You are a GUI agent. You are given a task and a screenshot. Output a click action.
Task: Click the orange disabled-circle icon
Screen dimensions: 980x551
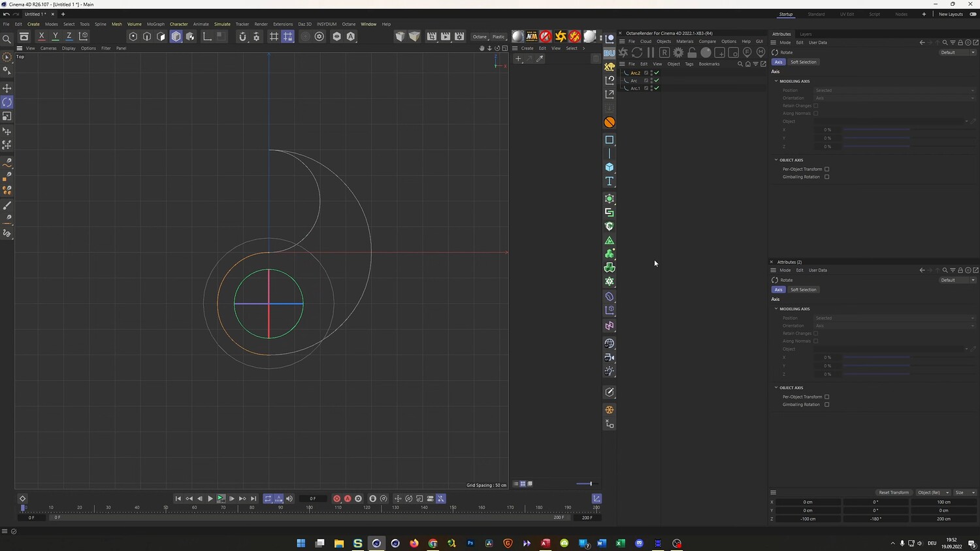[x=610, y=122]
